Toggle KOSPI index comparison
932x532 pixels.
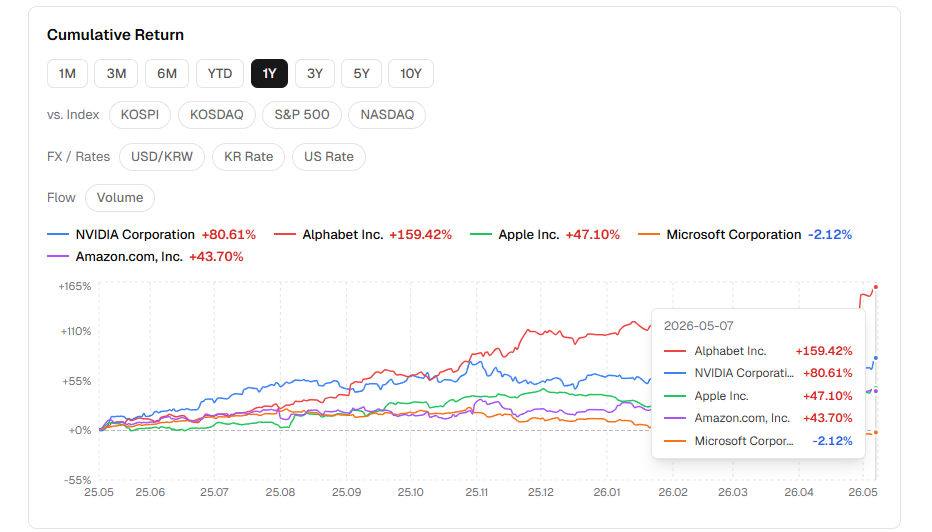pyautogui.click(x=140, y=115)
